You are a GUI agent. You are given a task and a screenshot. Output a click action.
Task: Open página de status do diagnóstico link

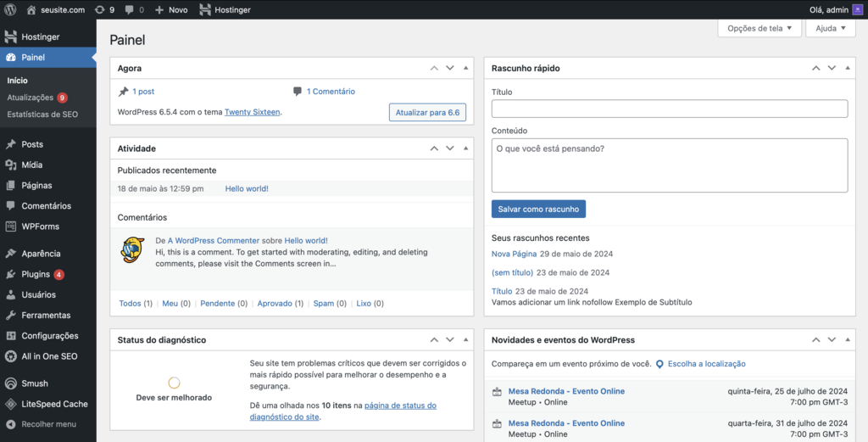343,411
